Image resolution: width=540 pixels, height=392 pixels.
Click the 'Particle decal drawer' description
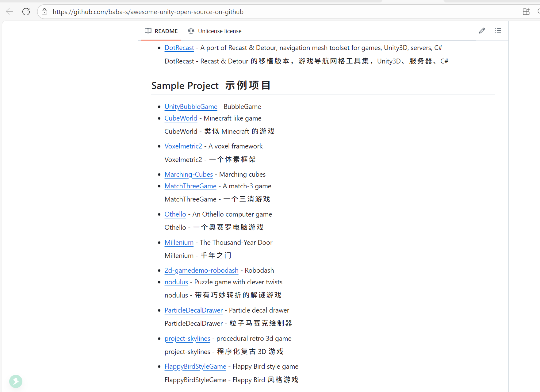tap(259, 310)
